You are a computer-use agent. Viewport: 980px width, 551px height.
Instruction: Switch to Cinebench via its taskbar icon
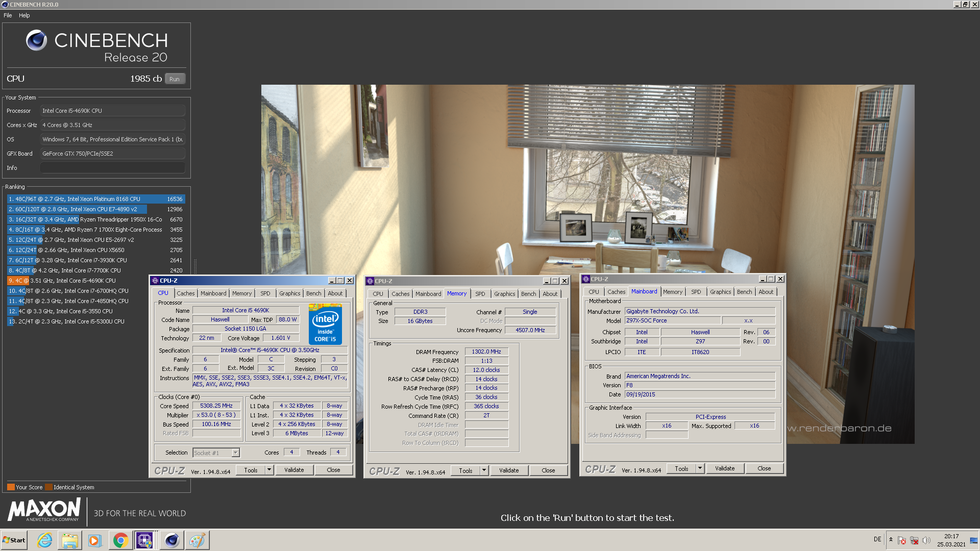[171, 540]
